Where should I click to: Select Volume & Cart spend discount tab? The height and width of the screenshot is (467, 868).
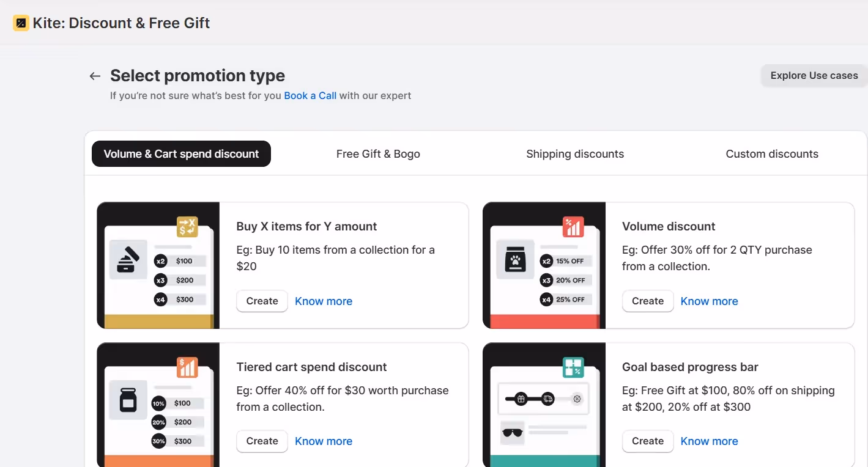click(x=181, y=154)
